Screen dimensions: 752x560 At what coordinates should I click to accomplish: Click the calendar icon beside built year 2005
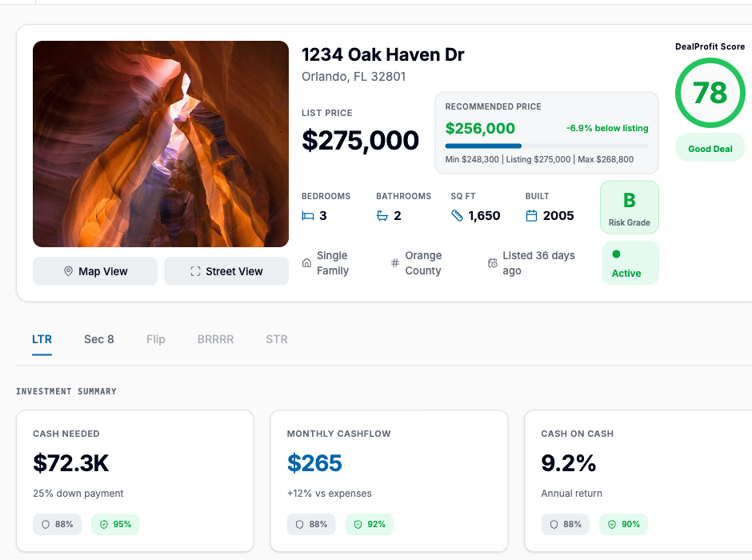531,215
